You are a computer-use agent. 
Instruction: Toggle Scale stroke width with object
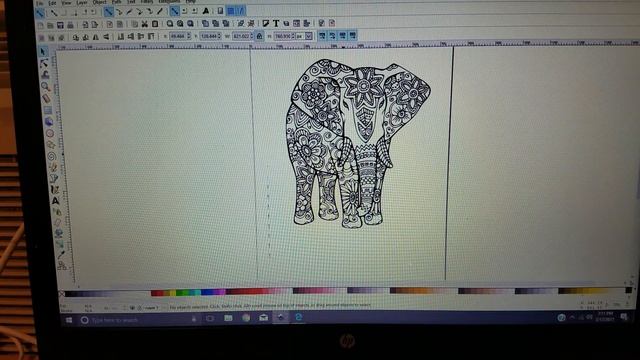pos(322,36)
